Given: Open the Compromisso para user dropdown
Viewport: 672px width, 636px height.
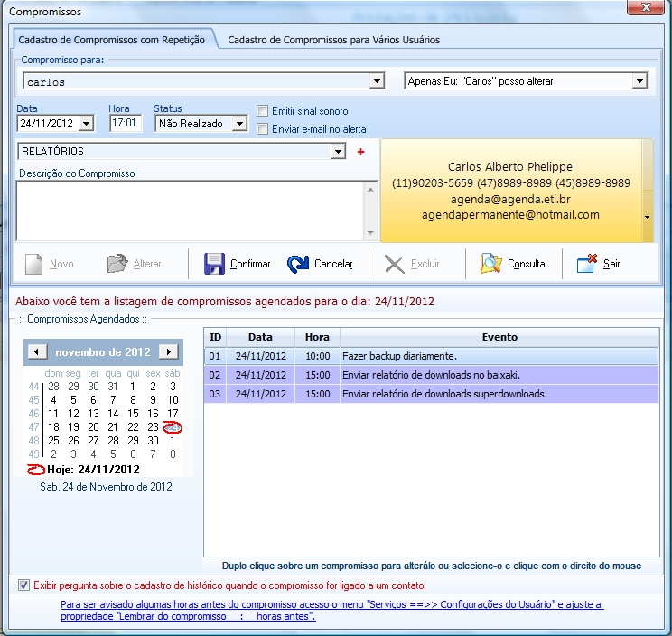Looking at the screenshot, I should tap(377, 81).
